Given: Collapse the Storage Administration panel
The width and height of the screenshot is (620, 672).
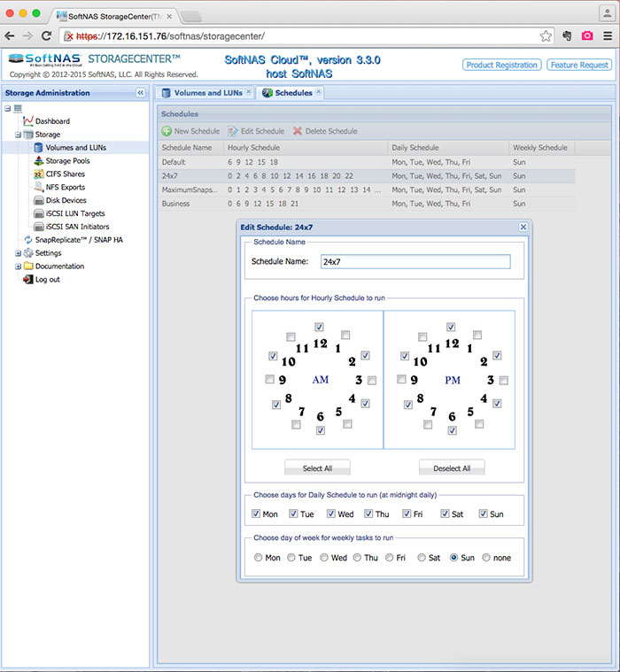Looking at the screenshot, I should click(x=140, y=93).
